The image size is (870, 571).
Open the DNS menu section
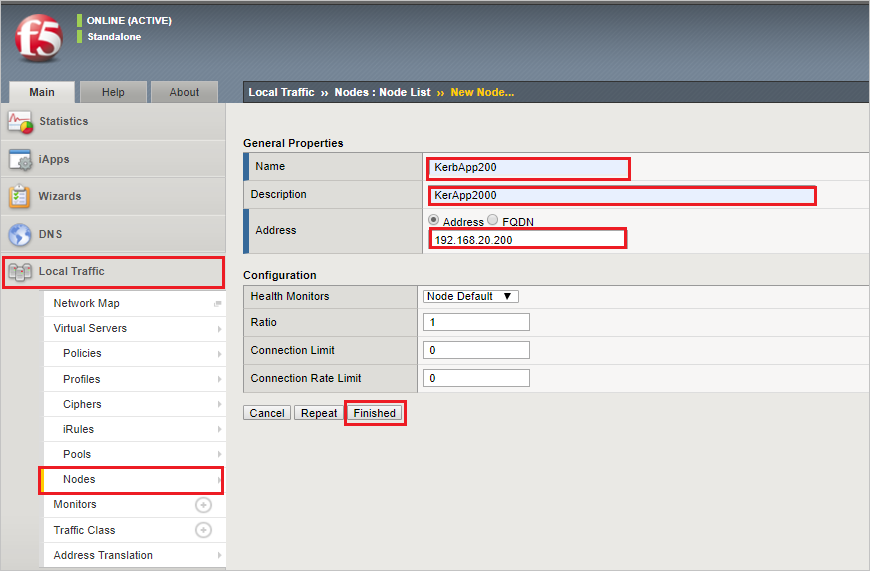click(x=113, y=234)
